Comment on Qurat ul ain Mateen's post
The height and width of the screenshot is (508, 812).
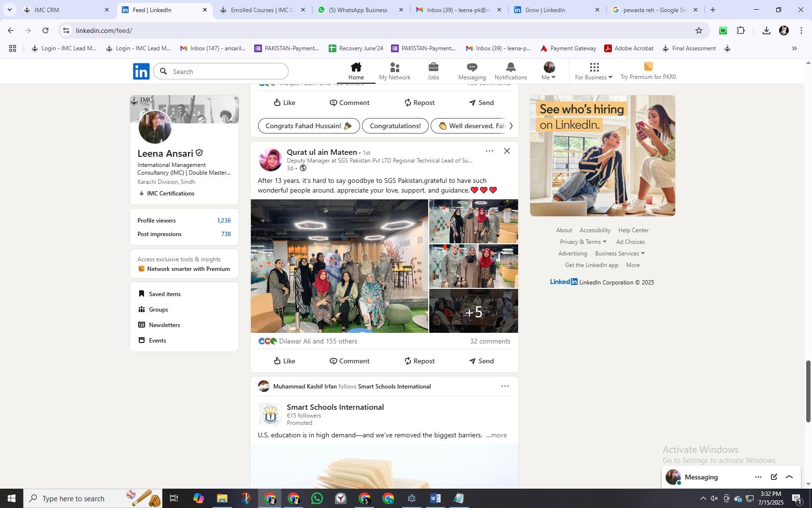349,361
